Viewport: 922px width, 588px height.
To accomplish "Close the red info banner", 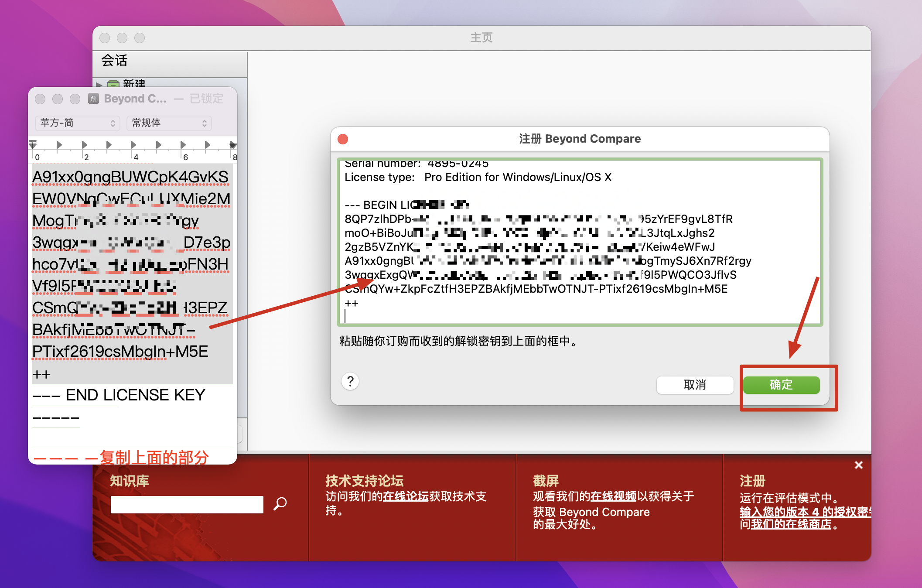I will coord(858,465).
